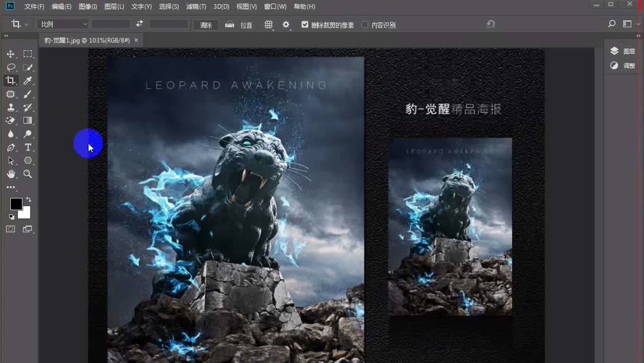Image resolution: width=644 pixels, height=363 pixels.
Task: Toggle Quick Mask mode at toolbar bottom
Action: [x=10, y=227]
